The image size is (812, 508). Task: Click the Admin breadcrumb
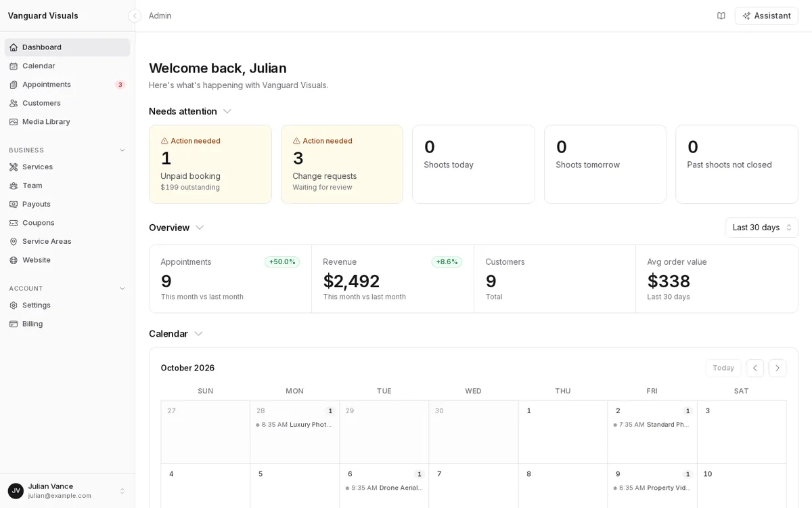(160, 16)
